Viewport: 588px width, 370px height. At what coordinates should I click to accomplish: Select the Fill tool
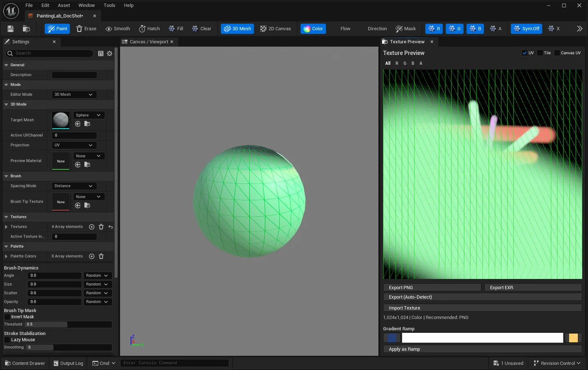176,29
